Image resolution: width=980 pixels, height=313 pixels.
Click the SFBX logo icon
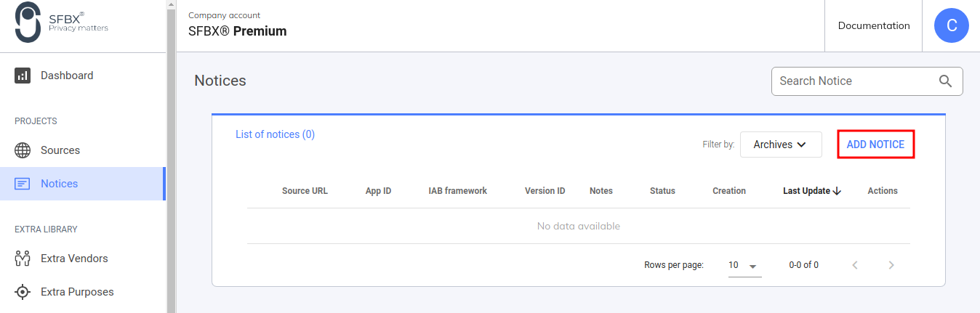click(28, 23)
